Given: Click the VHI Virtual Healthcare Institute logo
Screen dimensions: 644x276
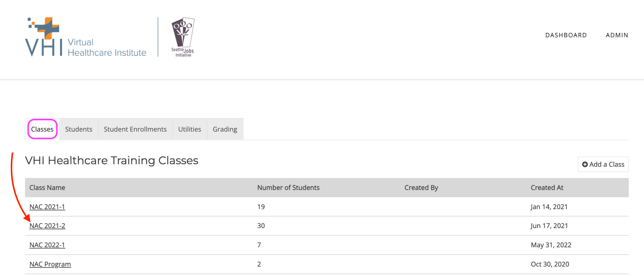Looking at the screenshot, I should click(x=86, y=37).
